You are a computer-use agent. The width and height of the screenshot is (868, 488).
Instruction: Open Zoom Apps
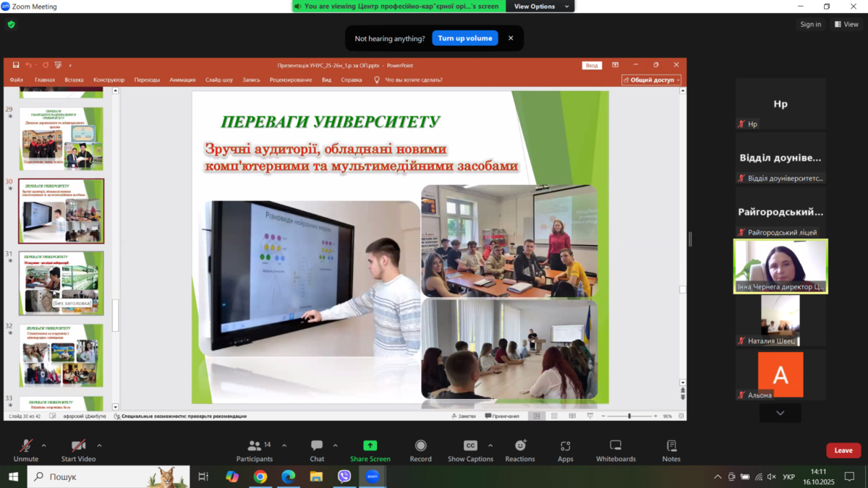pyautogui.click(x=565, y=450)
